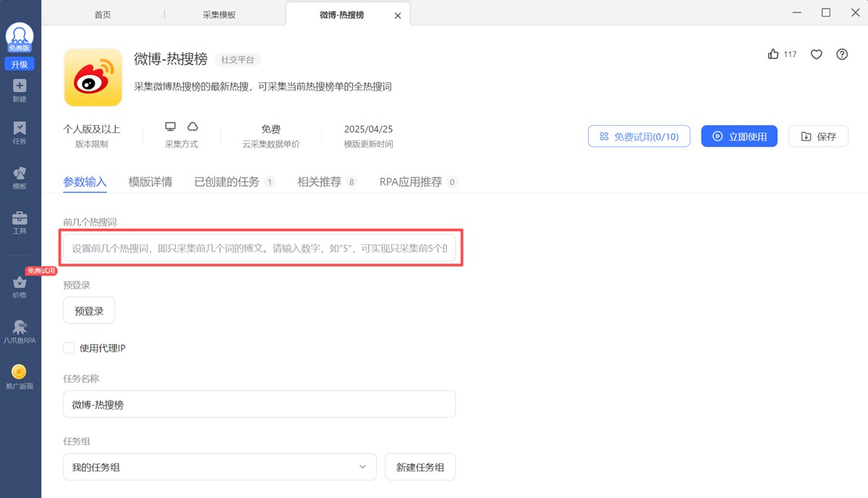Click the thumbs-up like icon
Image resolution: width=868 pixels, height=498 pixels.
[773, 54]
